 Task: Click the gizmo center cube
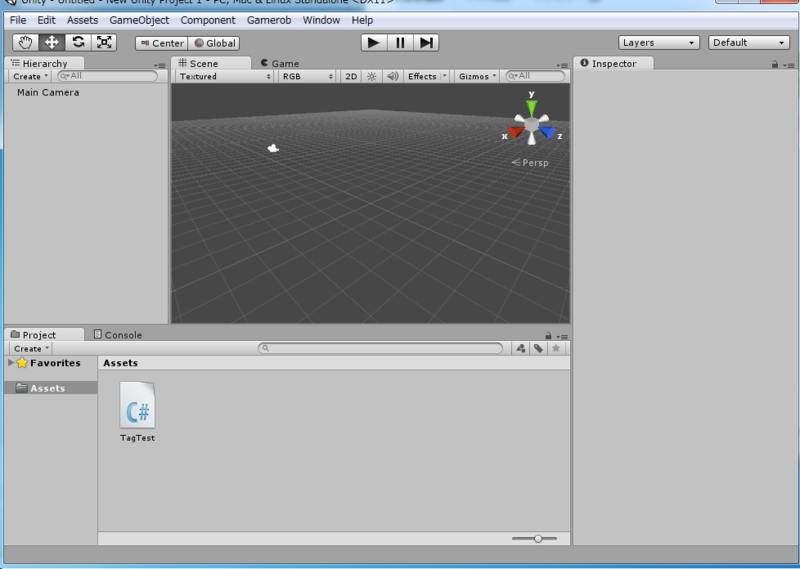click(532, 124)
